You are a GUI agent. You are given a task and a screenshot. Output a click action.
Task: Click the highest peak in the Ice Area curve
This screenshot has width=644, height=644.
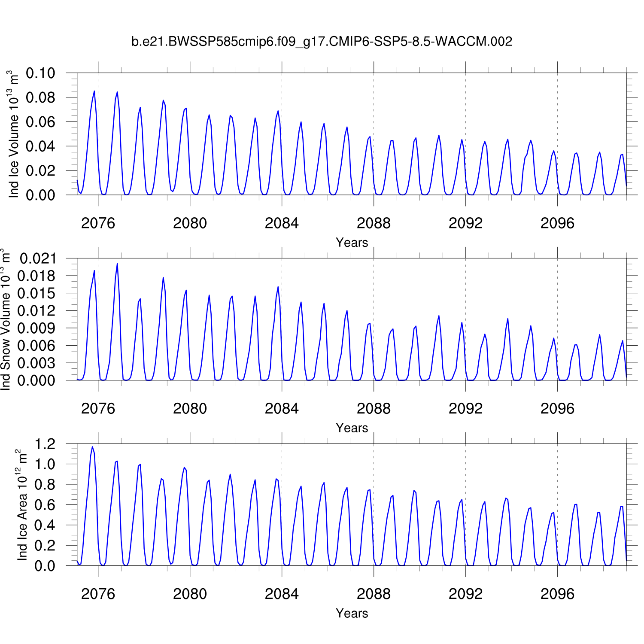[x=92, y=447]
